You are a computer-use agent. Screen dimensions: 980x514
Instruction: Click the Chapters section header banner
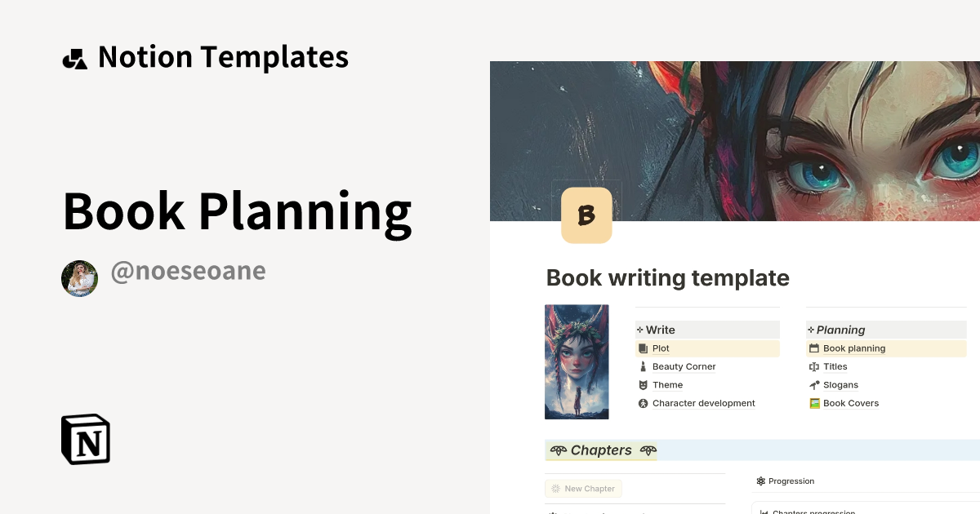click(602, 450)
